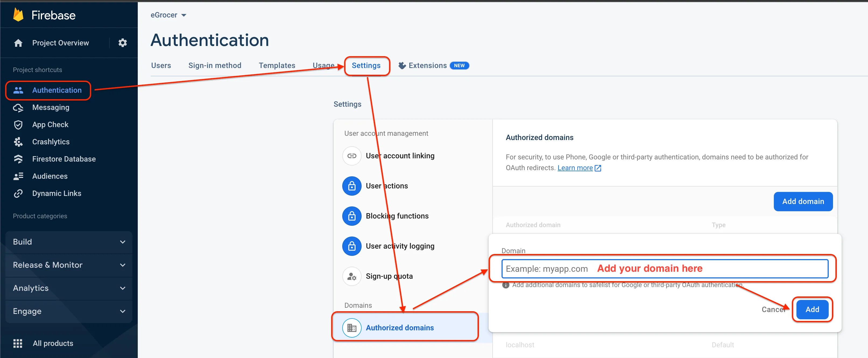Open the Learn more link
This screenshot has height=358, width=868.
tap(575, 168)
